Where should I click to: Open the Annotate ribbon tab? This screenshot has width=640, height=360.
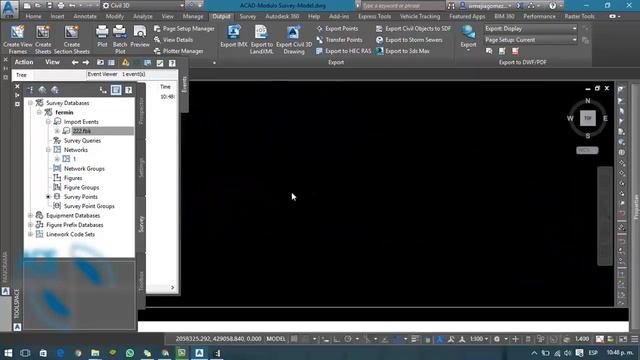click(x=85, y=16)
